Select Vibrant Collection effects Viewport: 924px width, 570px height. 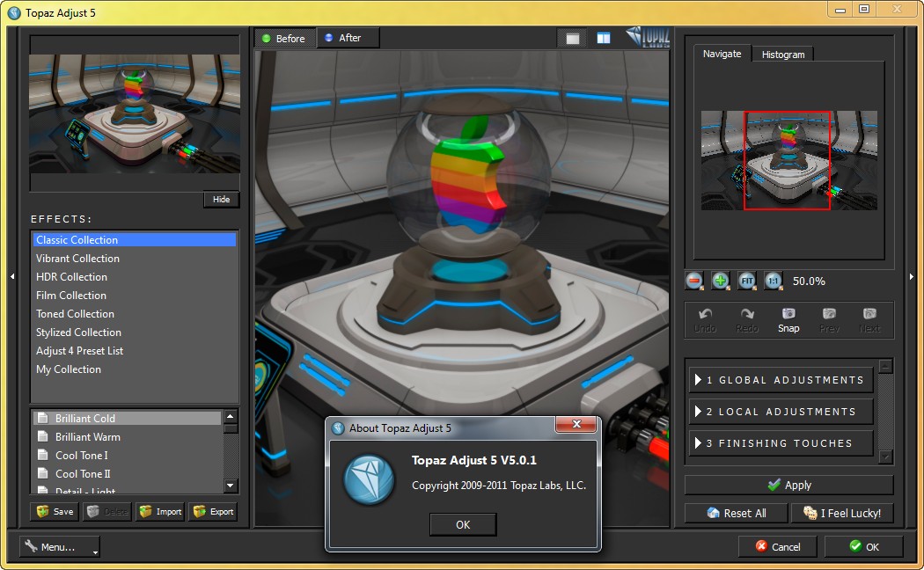[135, 258]
